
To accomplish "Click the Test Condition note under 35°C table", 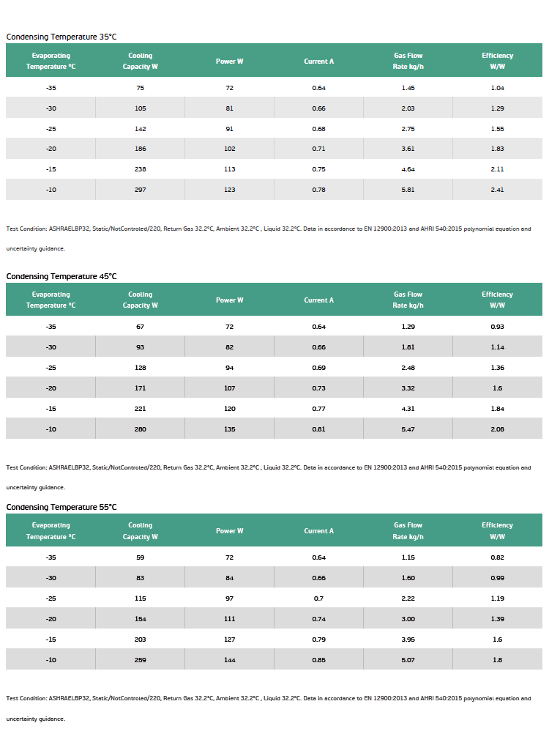I will 269,239.
